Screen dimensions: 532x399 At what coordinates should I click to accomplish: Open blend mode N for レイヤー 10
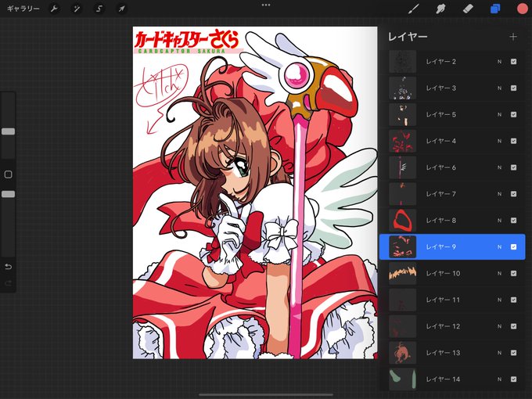click(x=499, y=273)
